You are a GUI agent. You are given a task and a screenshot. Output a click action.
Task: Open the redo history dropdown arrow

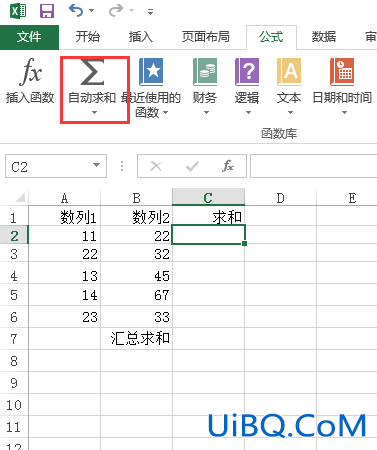(132, 11)
